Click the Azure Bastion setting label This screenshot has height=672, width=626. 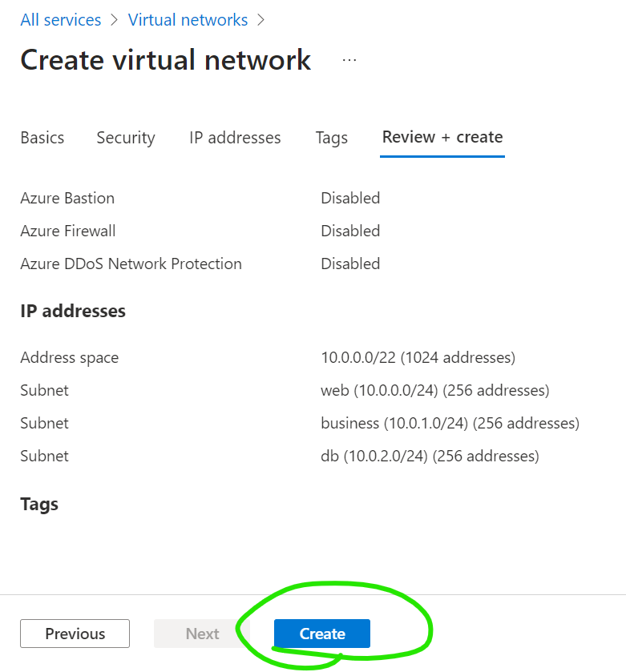[67, 198]
